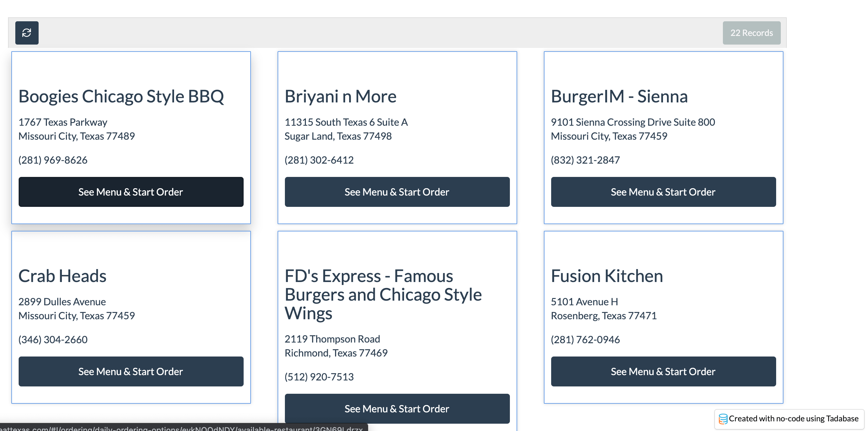Click phone number (346) 304-2660

[x=53, y=340]
